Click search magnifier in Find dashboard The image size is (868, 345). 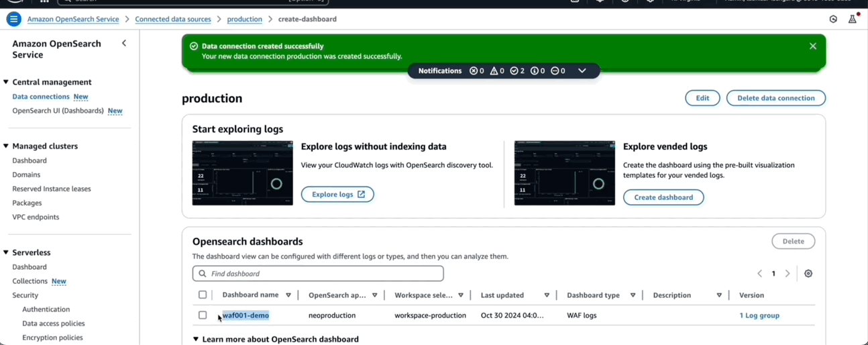pyautogui.click(x=202, y=274)
